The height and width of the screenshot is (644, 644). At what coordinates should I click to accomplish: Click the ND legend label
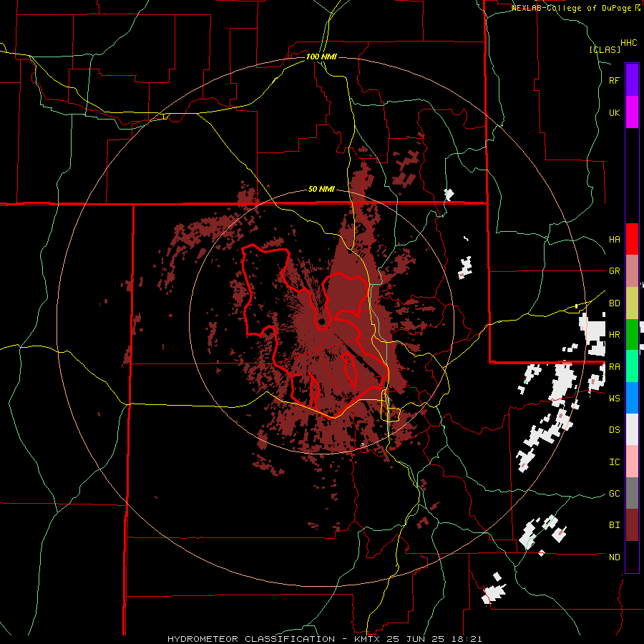click(x=614, y=557)
